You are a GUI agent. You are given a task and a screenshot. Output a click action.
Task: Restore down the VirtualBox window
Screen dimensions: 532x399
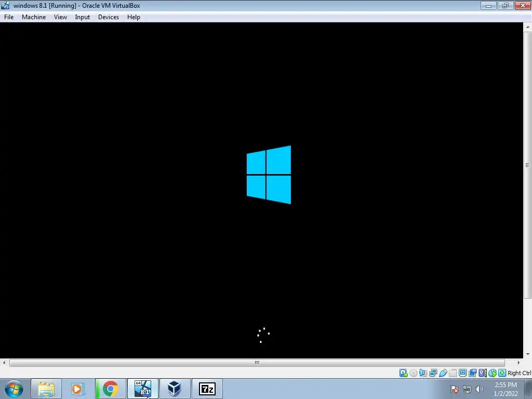506,5
